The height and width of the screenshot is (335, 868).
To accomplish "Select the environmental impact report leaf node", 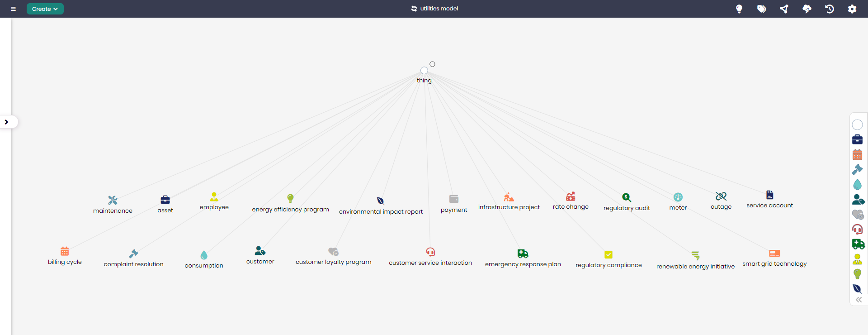I will point(381,201).
